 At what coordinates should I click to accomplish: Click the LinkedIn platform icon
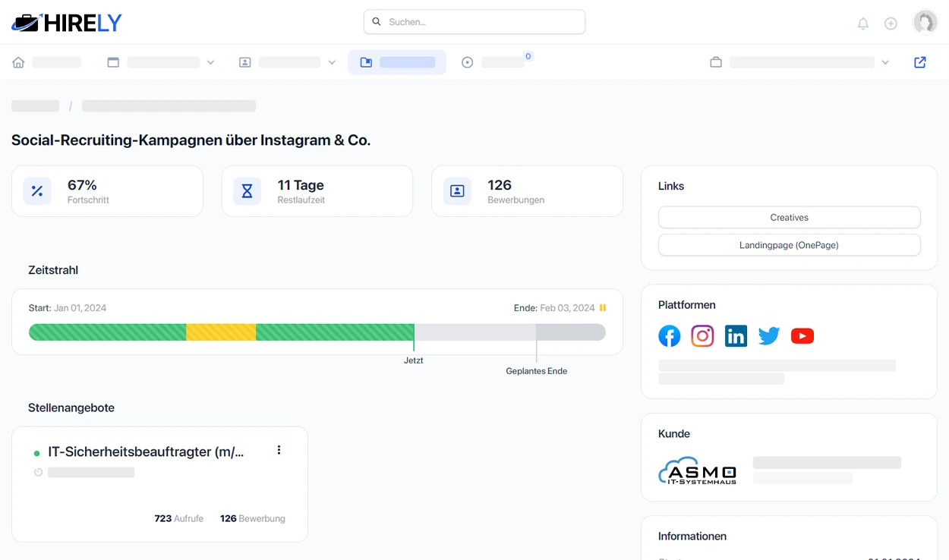(736, 336)
